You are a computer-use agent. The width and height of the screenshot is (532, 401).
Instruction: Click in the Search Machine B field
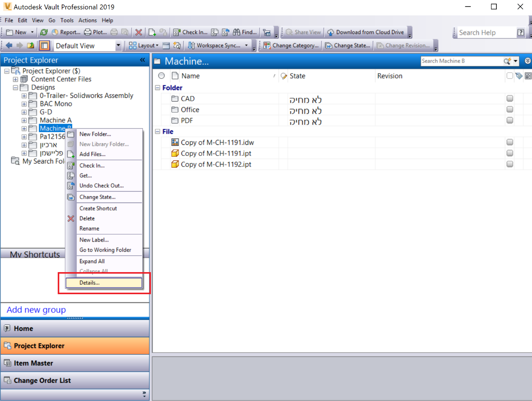(x=462, y=61)
